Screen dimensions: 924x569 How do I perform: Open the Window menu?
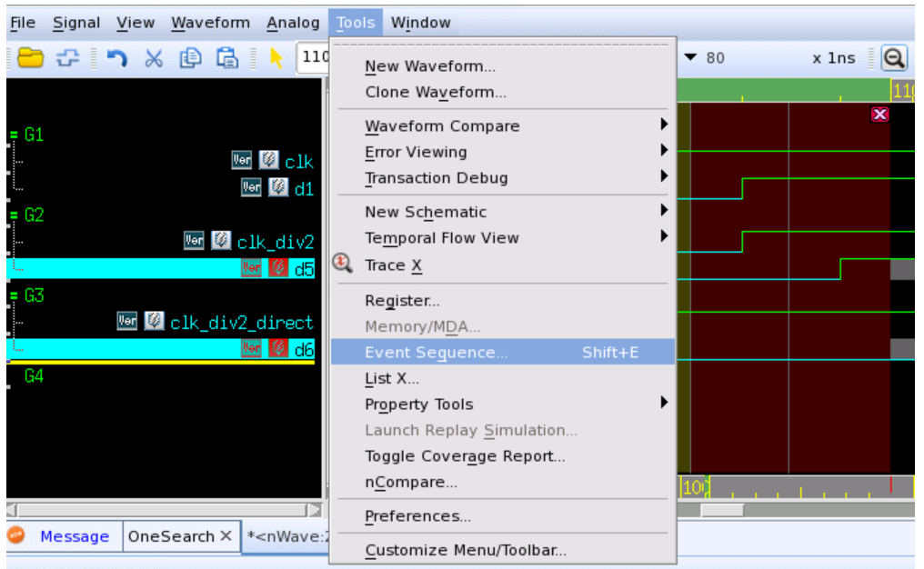click(x=421, y=23)
